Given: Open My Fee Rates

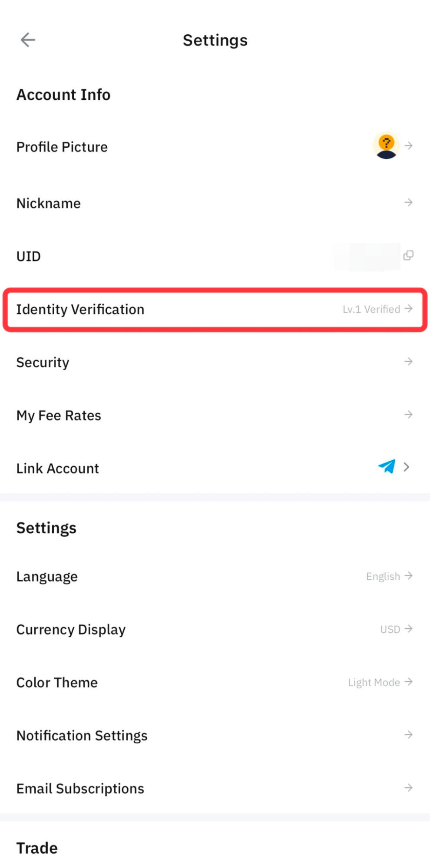Looking at the screenshot, I should [x=215, y=415].
